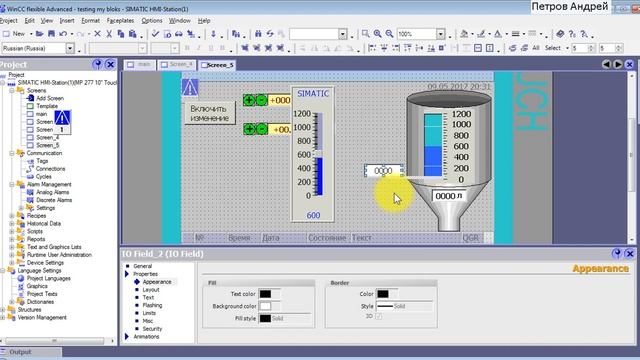
Task: Open the Insert menu
Action: point(67,20)
